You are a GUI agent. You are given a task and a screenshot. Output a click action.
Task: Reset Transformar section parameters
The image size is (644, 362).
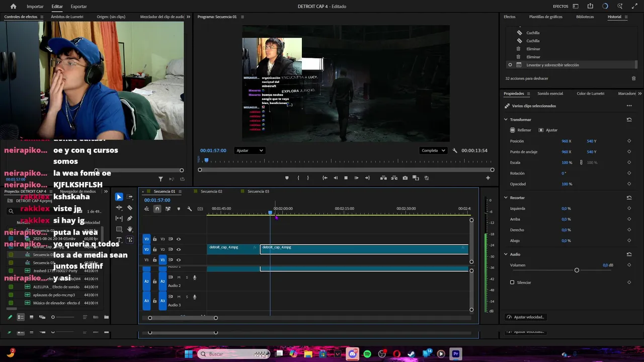coord(629,120)
